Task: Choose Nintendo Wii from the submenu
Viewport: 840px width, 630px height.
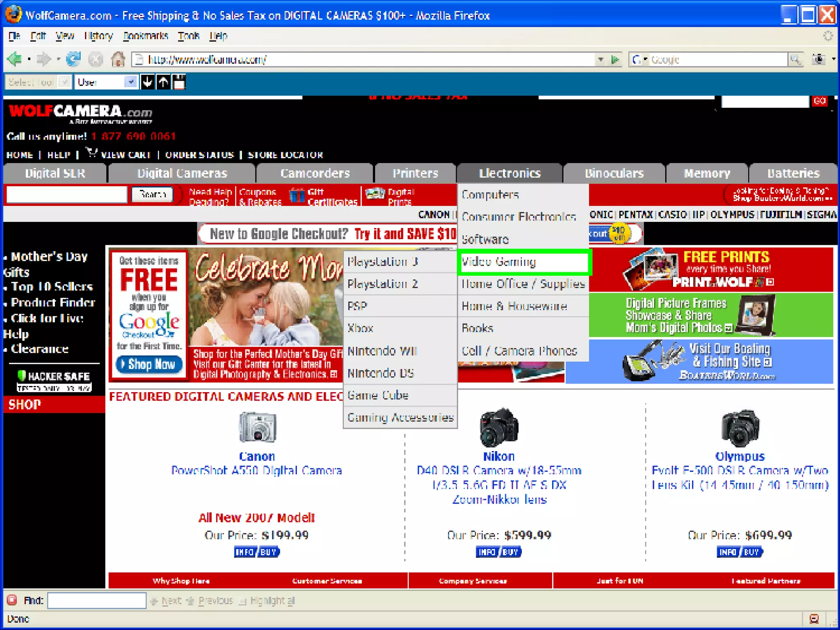Action: (x=382, y=351)
